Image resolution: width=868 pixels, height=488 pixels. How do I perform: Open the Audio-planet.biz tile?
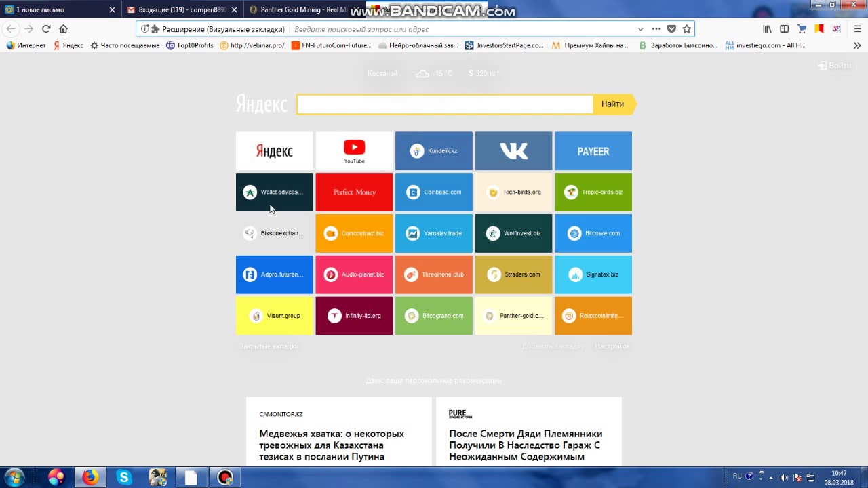coord(354,274)
